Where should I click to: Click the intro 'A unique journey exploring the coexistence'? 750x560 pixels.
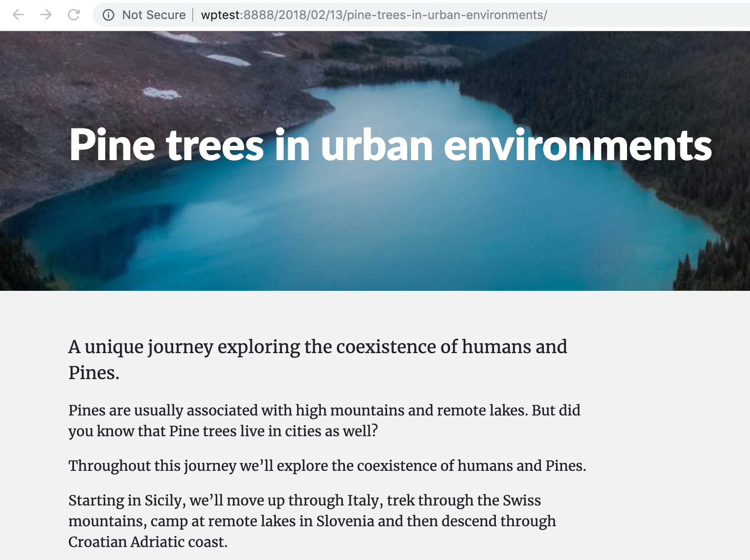317,359
